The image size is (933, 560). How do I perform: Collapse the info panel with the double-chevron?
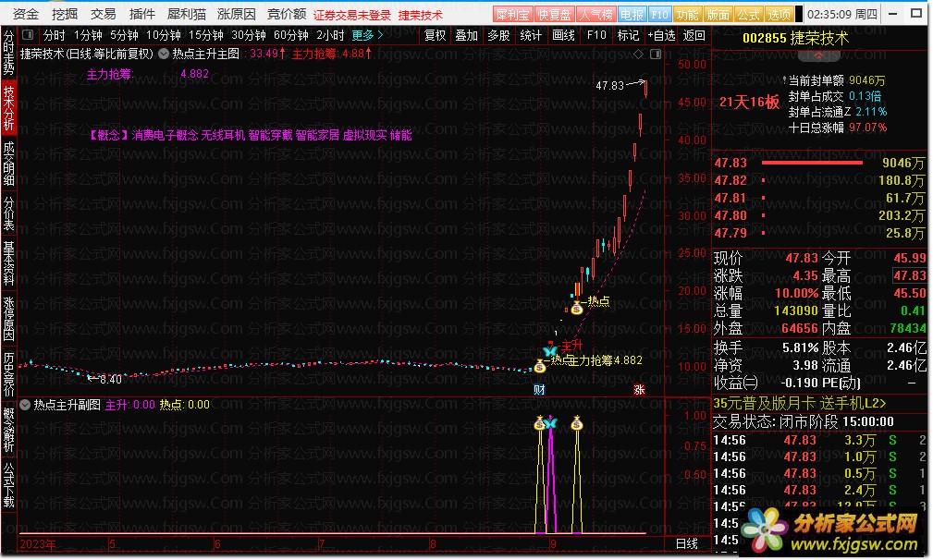point(818,56)
